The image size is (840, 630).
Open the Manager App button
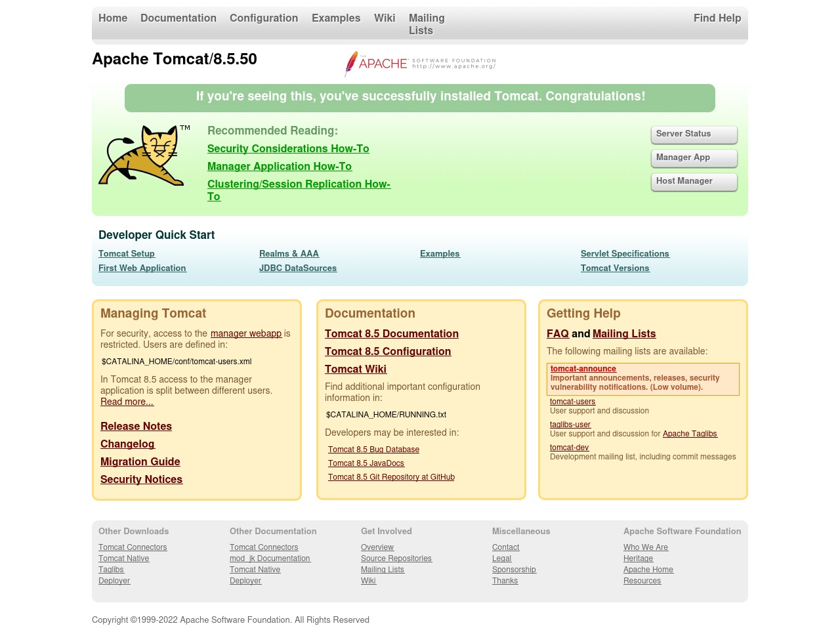click(694, 157)
